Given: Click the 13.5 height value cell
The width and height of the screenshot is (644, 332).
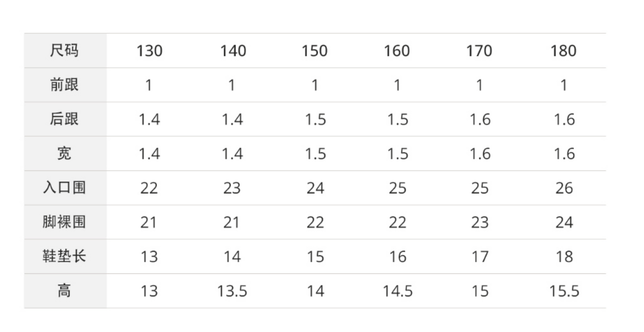Looking at the screenshot, I should click(232, 291).
